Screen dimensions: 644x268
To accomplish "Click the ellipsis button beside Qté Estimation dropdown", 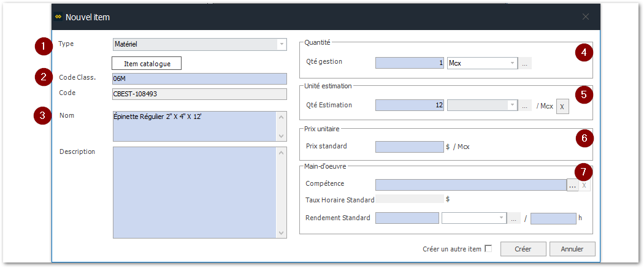I will pyautogui.click(x=526, y=105).
